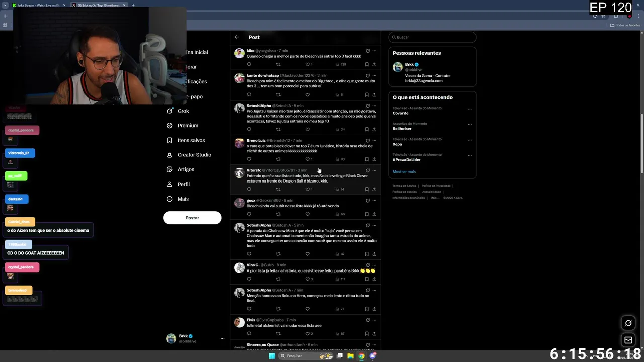This screenshot has width=644, height=362.
Task: Open more options on Vitorsfc's tweet
Action: pyautogui.click(x=374, y=170)
